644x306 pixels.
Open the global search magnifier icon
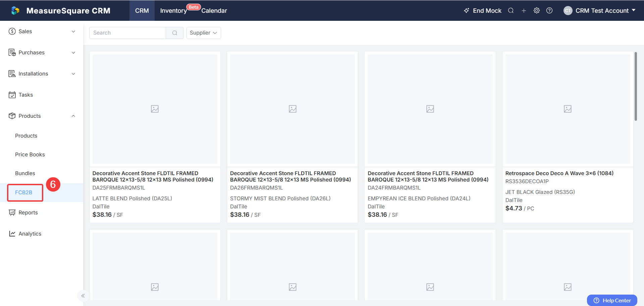click(511, 10)
